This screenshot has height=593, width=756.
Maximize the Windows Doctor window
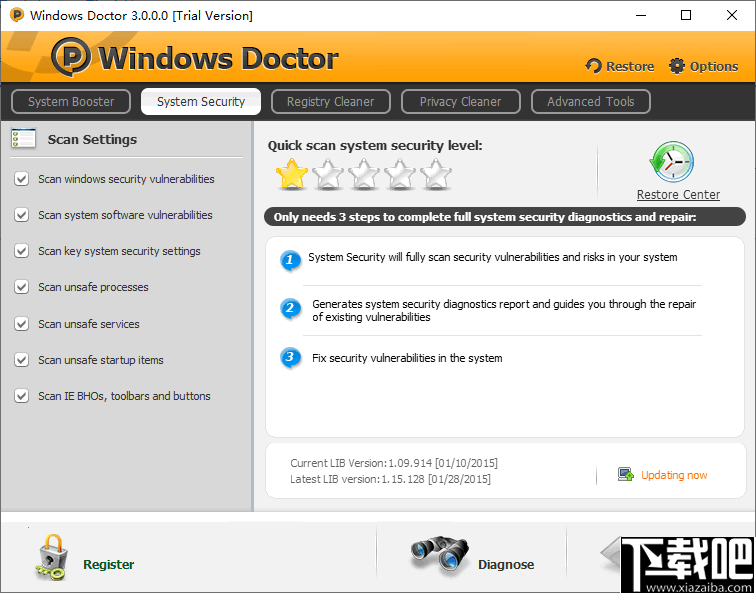[686, 15]
